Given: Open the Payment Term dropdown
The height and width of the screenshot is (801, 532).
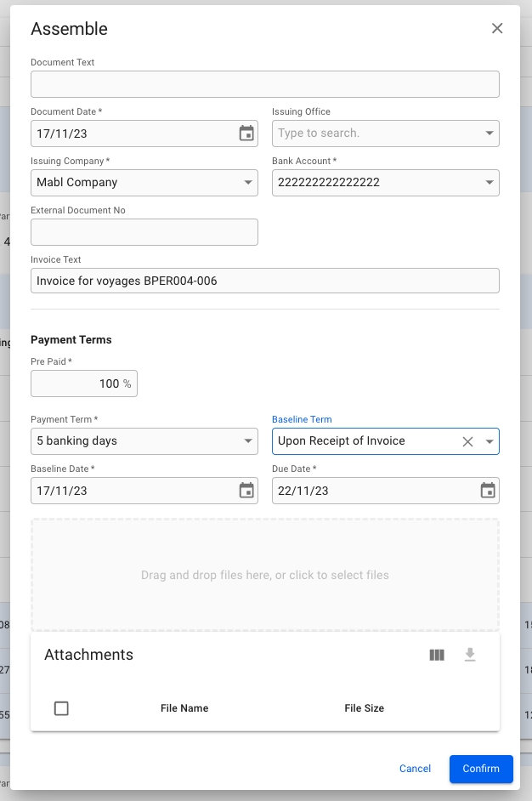Looking at the screenshot, I should pyautogui.click(x=248, y=441).
